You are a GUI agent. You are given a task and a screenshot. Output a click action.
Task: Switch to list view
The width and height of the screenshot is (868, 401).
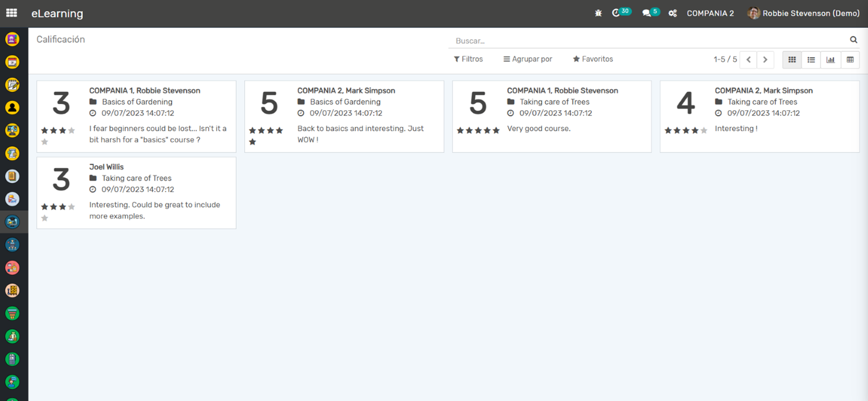[x=811, y=59]
